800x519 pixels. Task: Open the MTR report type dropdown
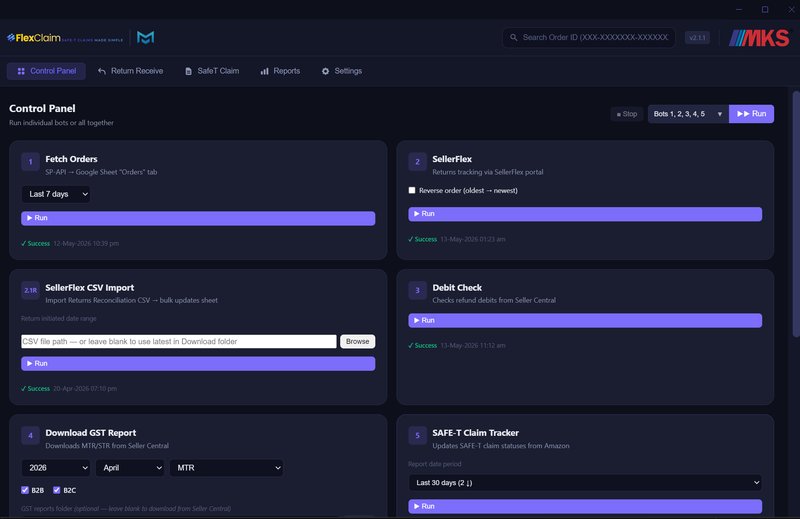(227, 467)
